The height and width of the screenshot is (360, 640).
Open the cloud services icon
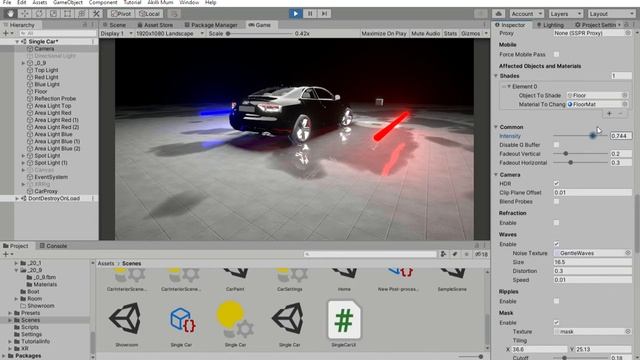[498, 13]
